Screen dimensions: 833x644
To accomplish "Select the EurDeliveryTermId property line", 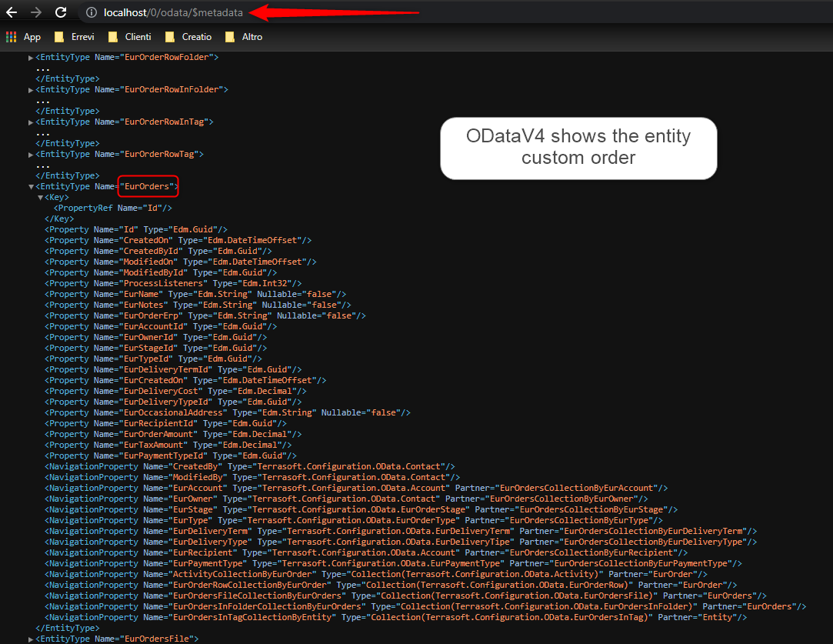I will (x=173, y=369).
